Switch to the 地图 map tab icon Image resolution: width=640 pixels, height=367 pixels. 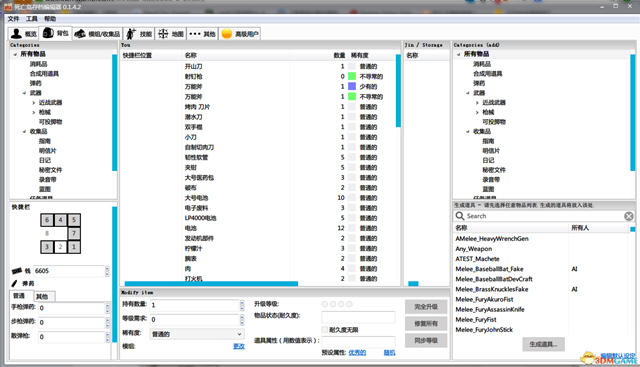click(163, 34)
